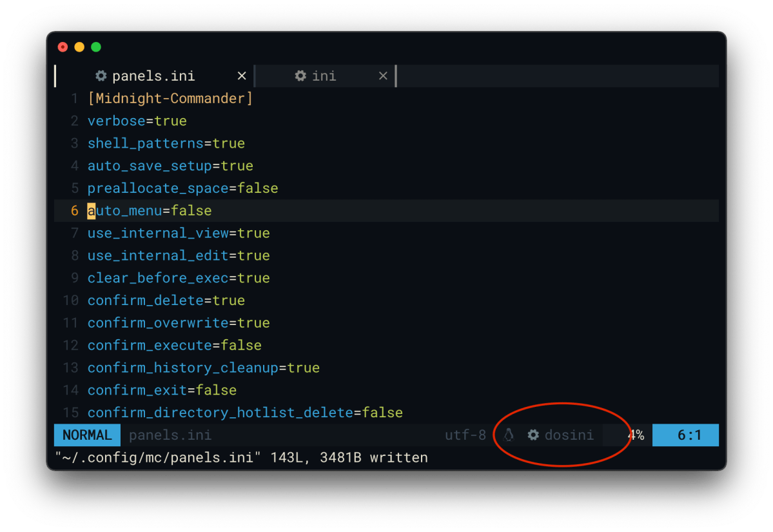This screenshot has width=773, height=532.
Task: Switch to the ini tab
Action: 325,76
